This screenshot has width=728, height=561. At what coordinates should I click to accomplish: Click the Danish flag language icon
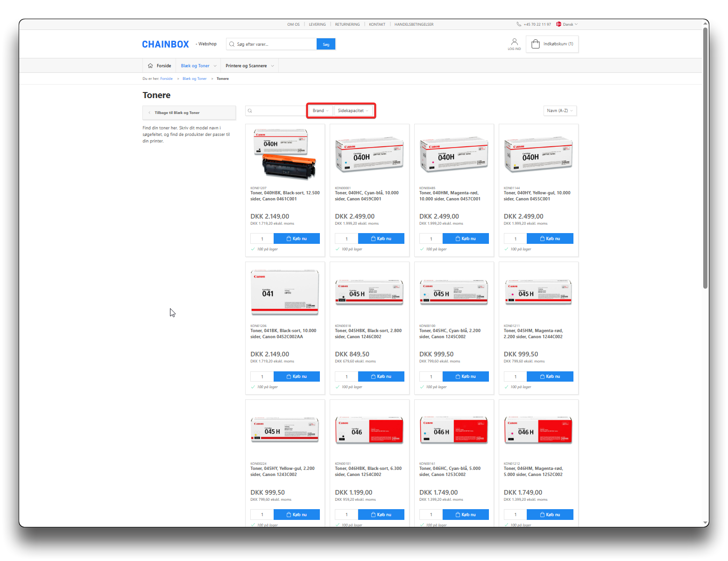click(558, 24)
